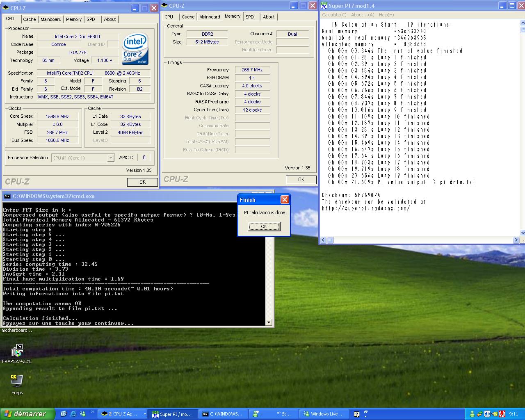525x420 pixels.
Task: Click the help question mark taskbar icon
Action: [356, 414]
